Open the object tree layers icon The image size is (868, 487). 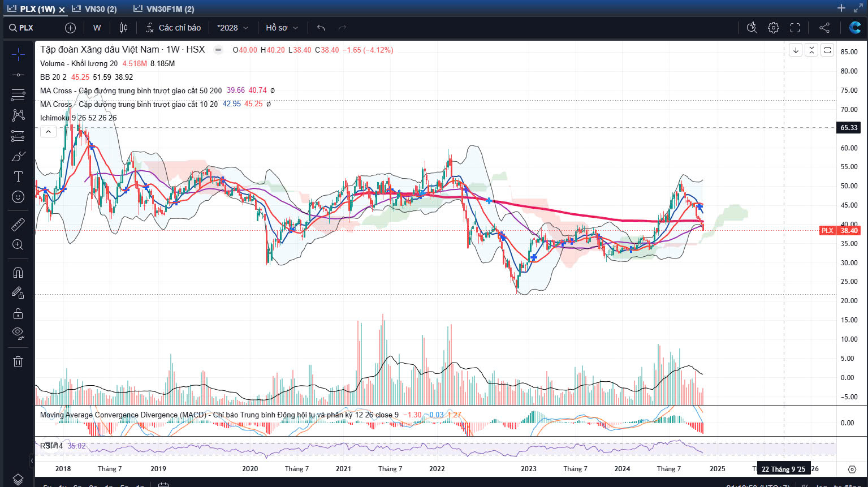18,479
